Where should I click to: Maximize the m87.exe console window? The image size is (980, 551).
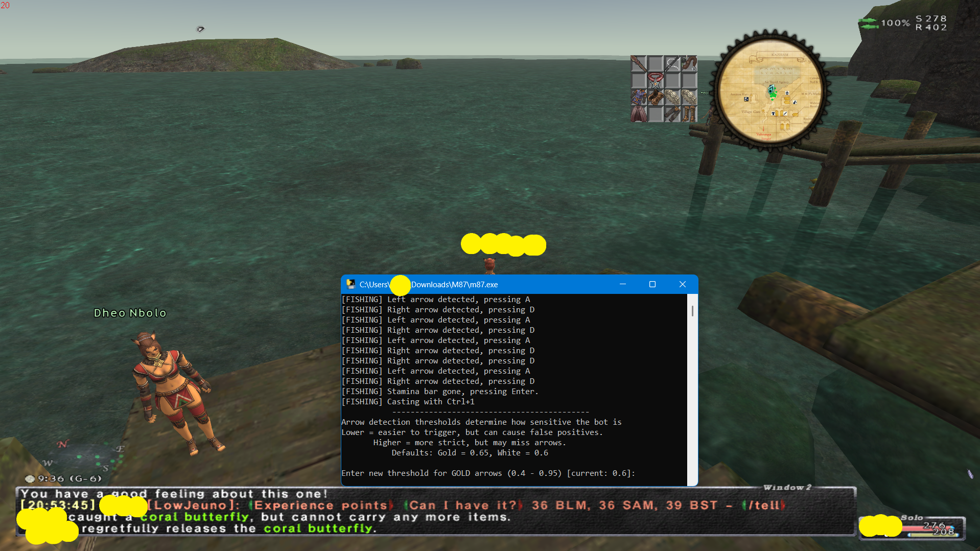[x=652, y=284]
